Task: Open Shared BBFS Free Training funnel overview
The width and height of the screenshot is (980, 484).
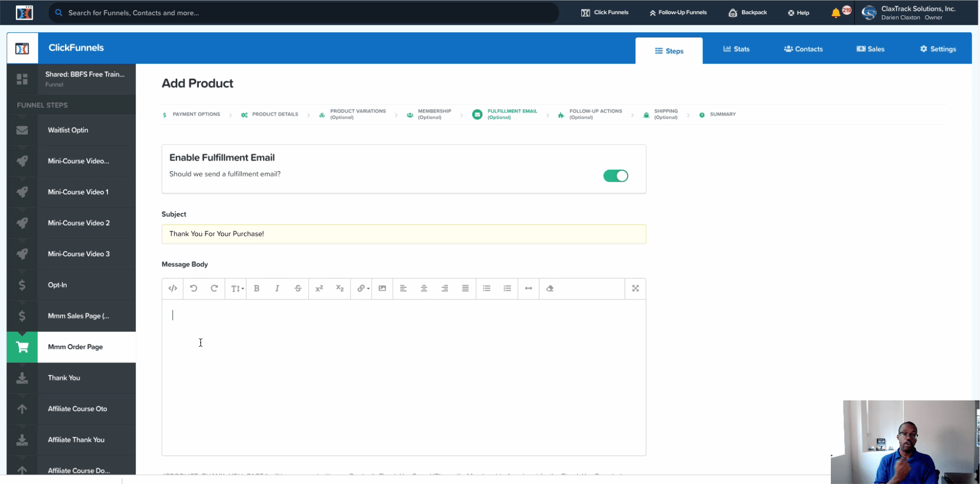Action: [x=71, y=79]
